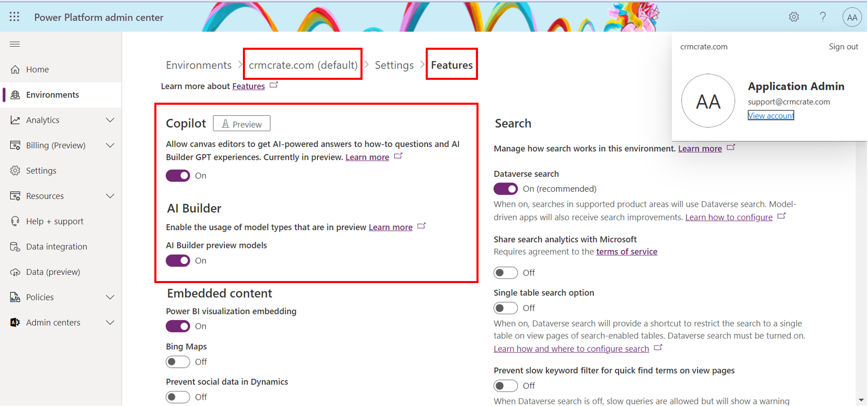Screen dimensions: 868x406
Task: Turn off the Copilot toggle
Action: coord(178,176)
